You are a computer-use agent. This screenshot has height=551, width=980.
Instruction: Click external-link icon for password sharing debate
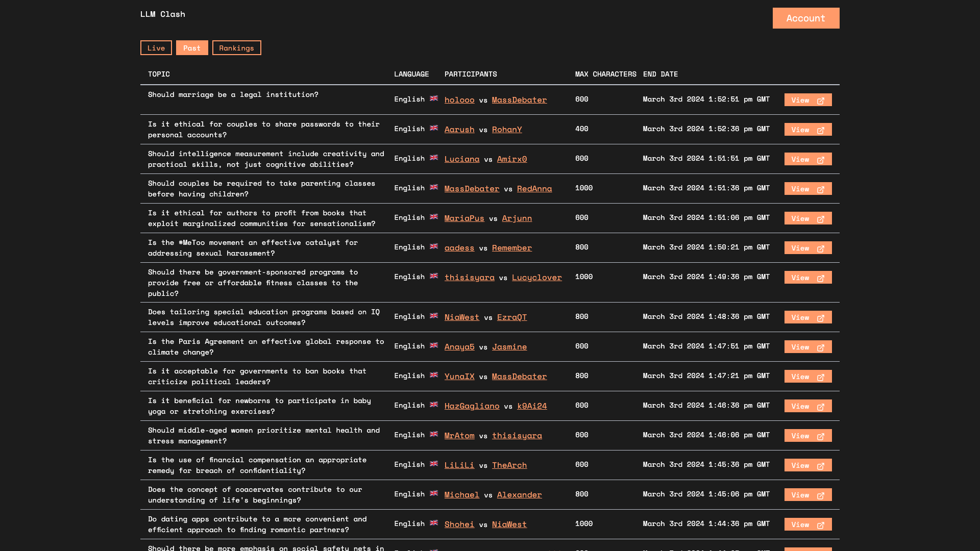[821, 130]
